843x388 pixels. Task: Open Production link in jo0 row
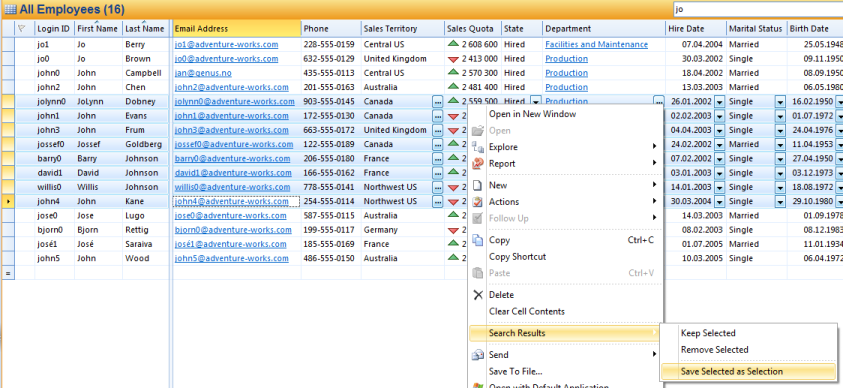click(x=567, y=59)
